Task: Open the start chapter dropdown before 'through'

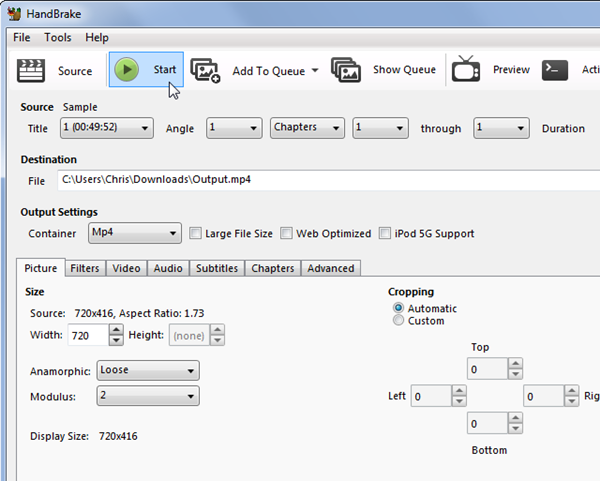Action: pos(380,128)
